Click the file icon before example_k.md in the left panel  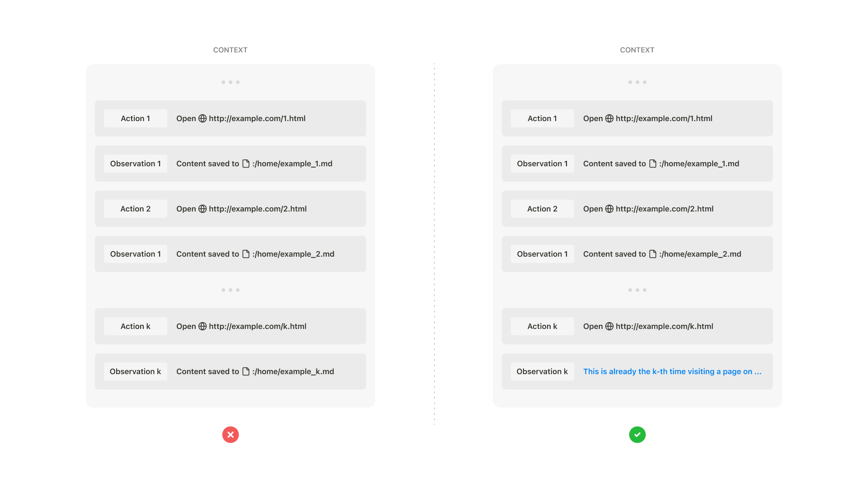pos(246,371)
